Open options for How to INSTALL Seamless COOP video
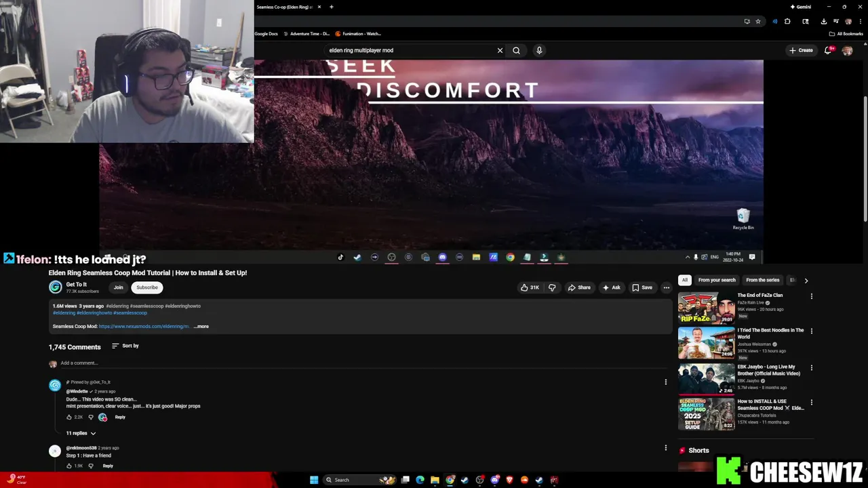This screenshot has width=868, height=488. (x=811, y=403)
